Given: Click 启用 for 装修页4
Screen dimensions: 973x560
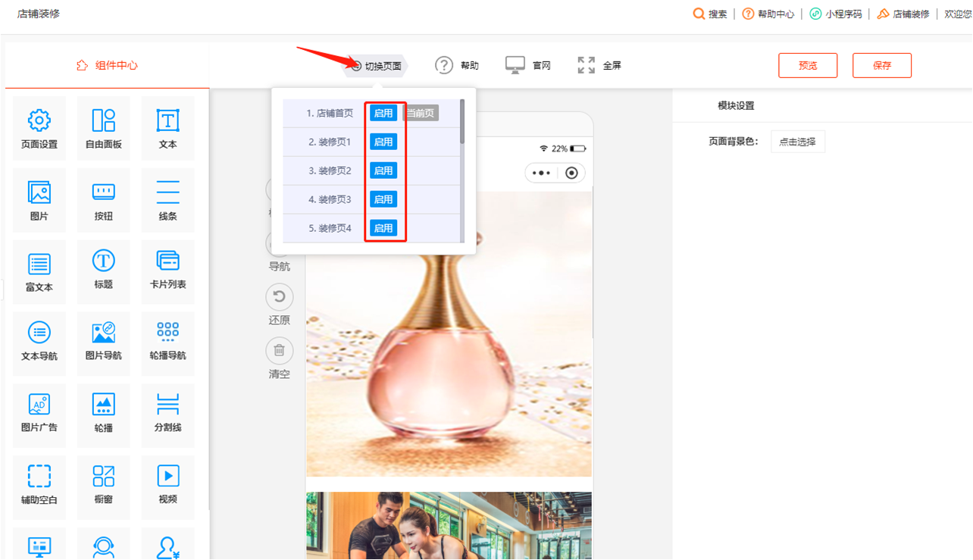Looking at the screenshot, I should (383, 228).
